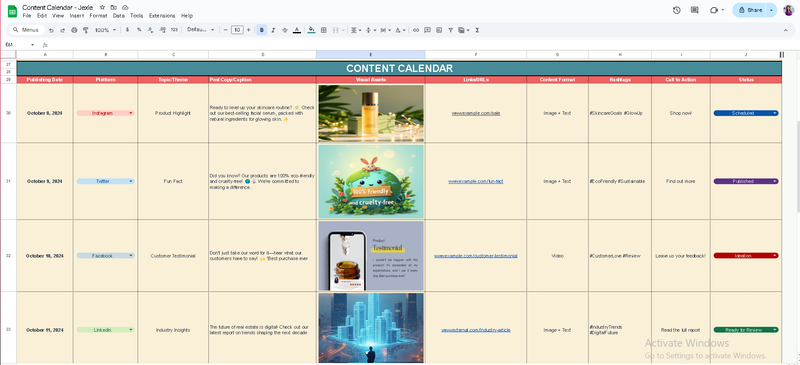Toggle italic formatting
Screen dimensions: 800x365
[273, 30]
